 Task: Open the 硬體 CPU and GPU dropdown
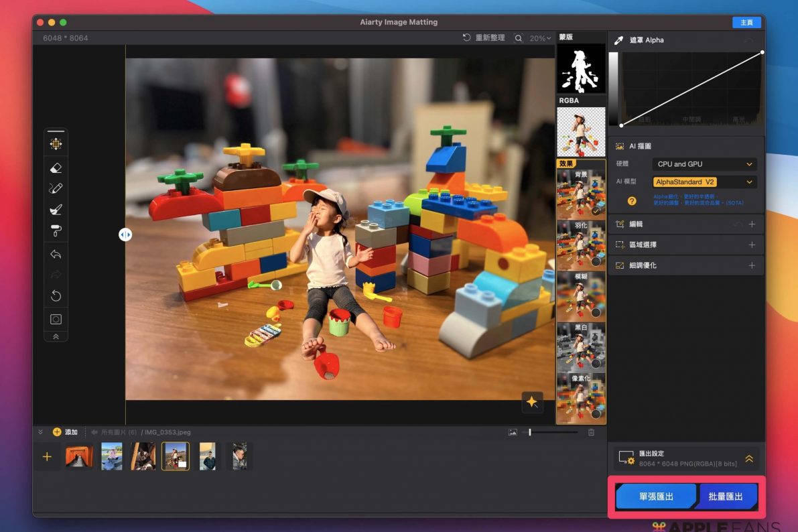pos(704,164)
